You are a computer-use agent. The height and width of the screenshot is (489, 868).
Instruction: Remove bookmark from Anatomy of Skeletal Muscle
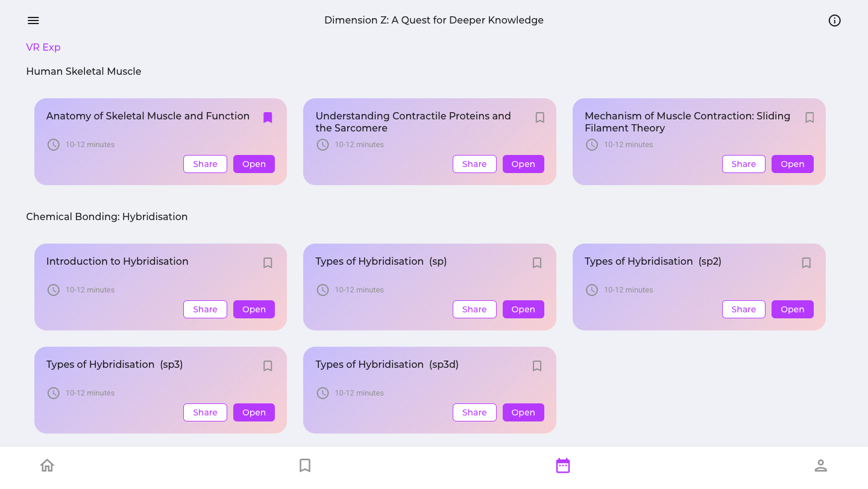tap(268, 118)
